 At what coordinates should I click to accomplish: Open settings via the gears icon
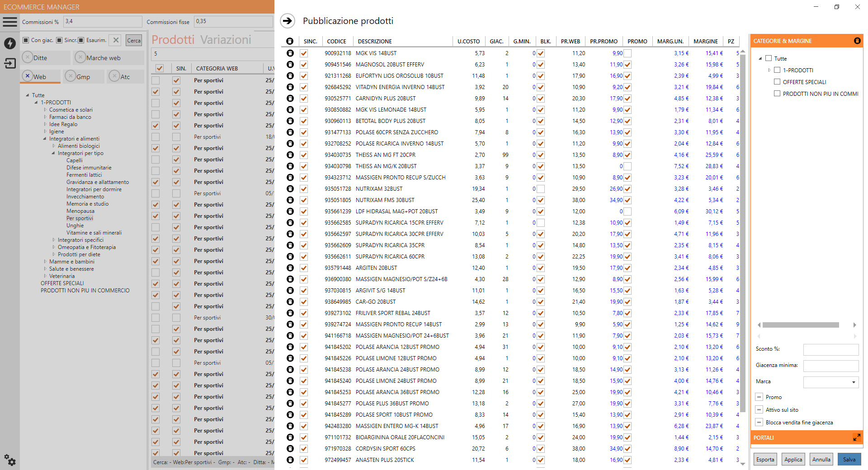tap(10, 460)
